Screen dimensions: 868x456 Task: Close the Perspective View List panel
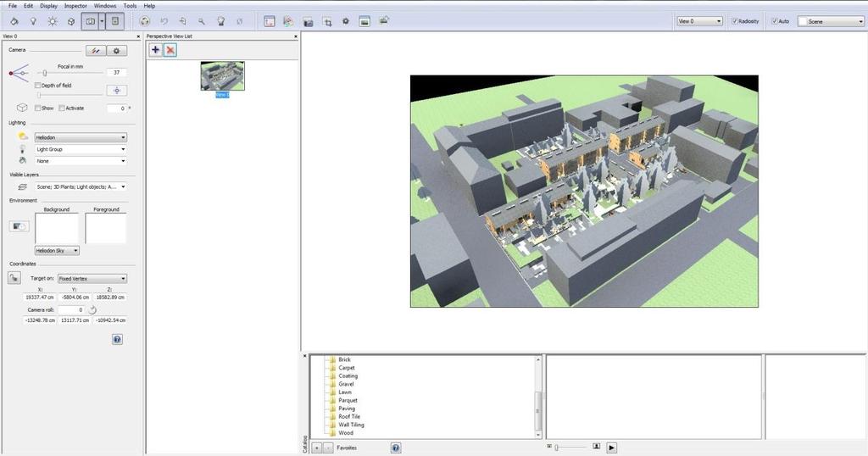[296, 36]
